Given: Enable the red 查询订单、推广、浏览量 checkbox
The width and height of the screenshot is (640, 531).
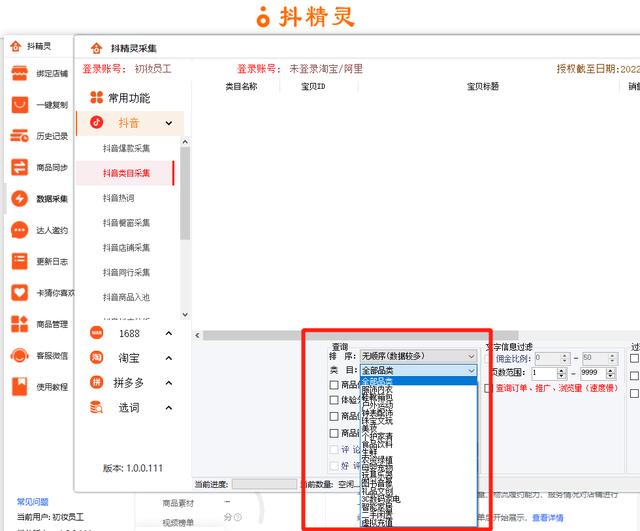Looking at the screenshot, I should pyautogui.click(x=489, y=388).
